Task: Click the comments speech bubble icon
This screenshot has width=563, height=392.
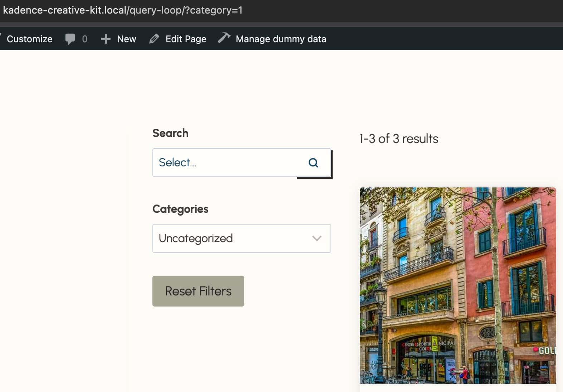Action: [70, 39]
